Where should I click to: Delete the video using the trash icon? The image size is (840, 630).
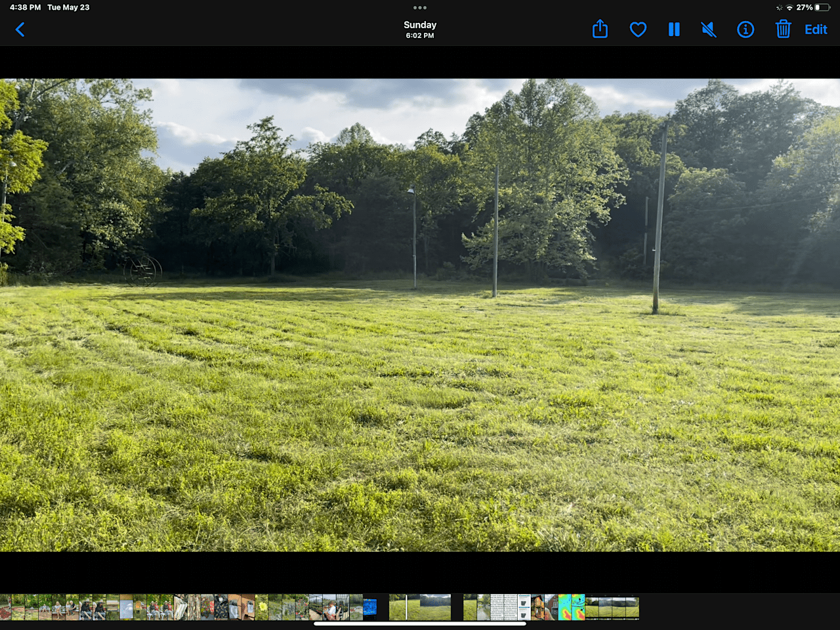click(783, 30)
